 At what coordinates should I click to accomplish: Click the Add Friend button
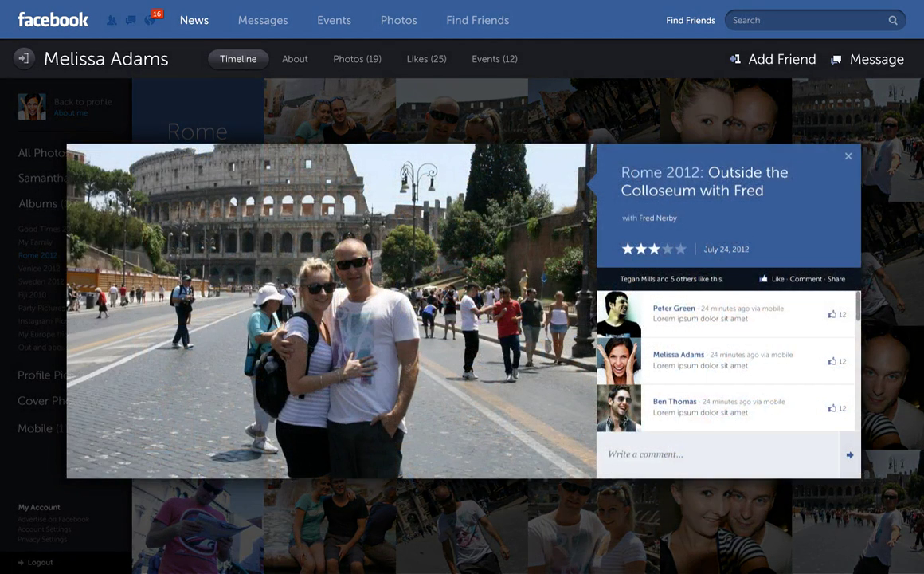(x=773, y=59)
